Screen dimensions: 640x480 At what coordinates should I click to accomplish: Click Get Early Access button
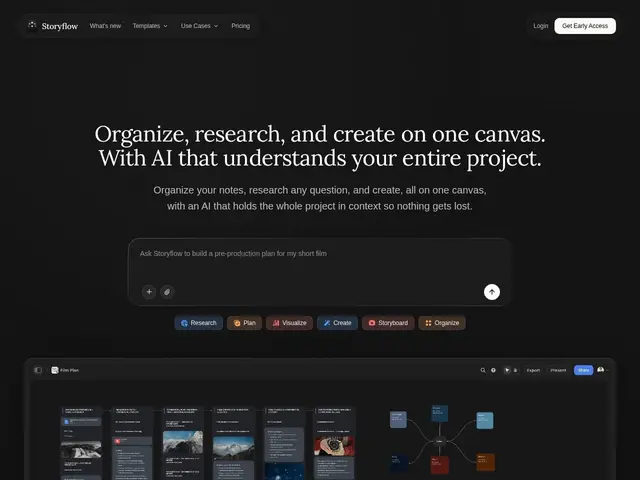coord(585,26)
